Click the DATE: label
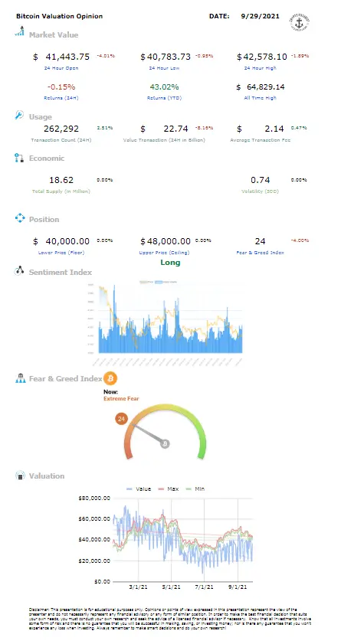 point(219,16)
